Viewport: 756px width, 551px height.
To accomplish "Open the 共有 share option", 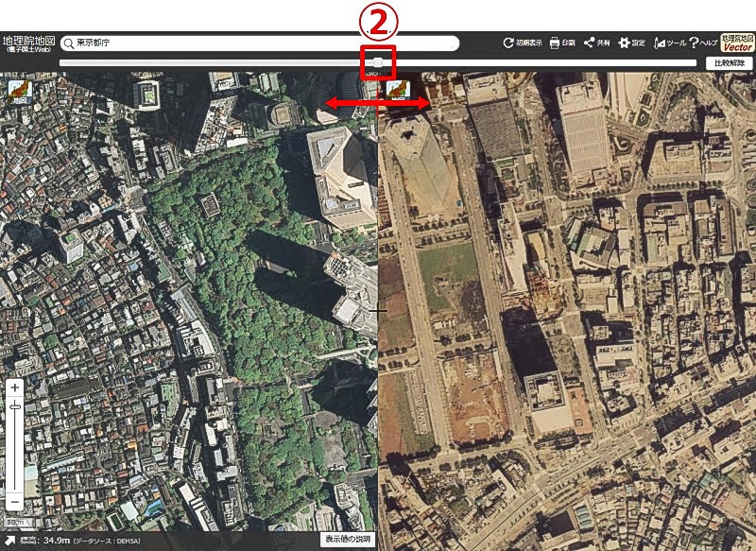I will (x=597, y=43).
